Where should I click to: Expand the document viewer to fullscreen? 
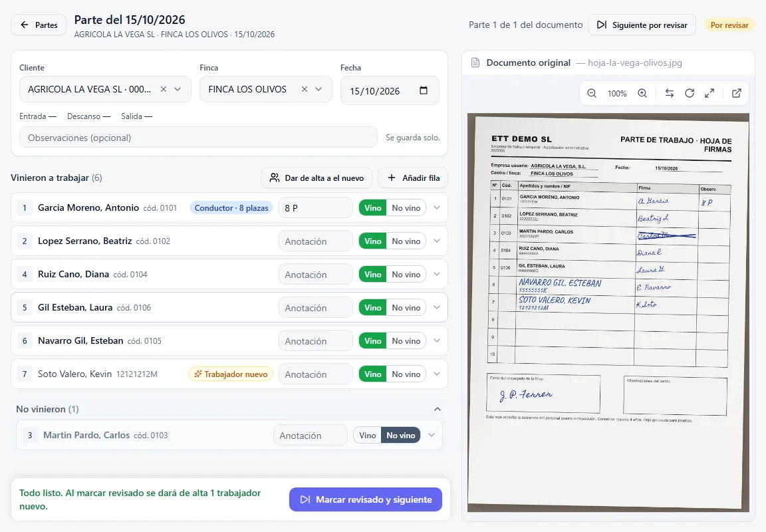pyautogui.click(x=709, y=93)
